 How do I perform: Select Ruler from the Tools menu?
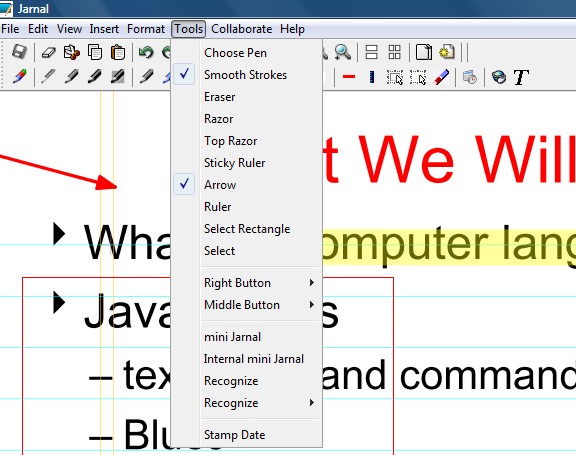245,206
